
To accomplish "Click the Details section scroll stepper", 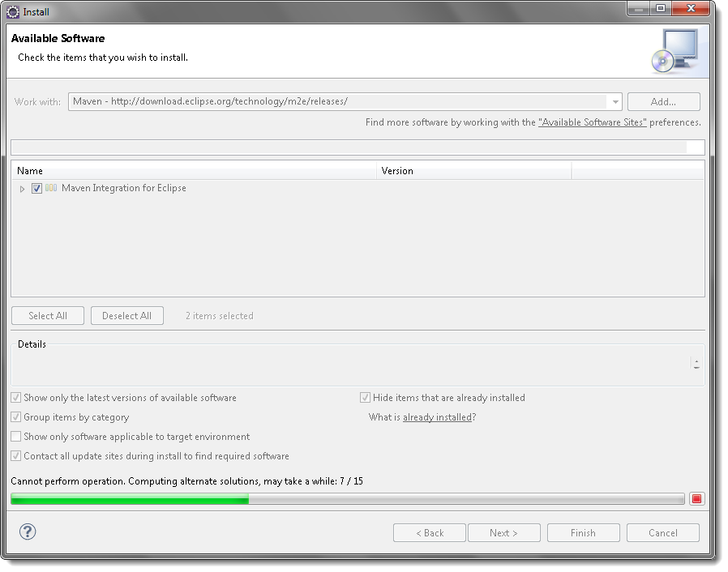I will coord(696,364).
